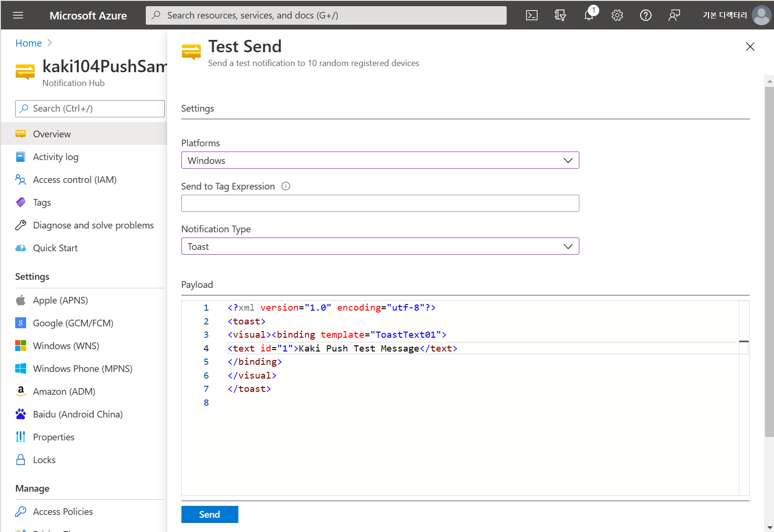Show the Tag Expression info tooltip icon
774x532 pixels.
pyautogui.click(x=286, y=186)
